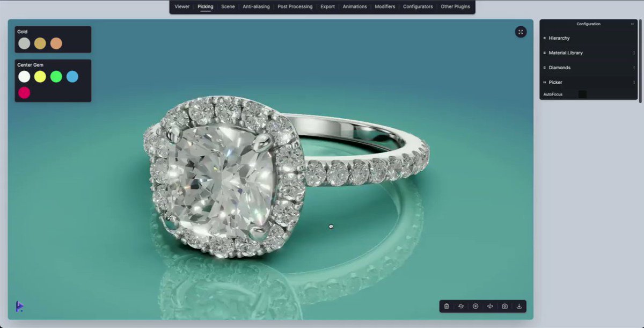The width and height of the screenshot is (644, 328).
Task: Expand the Material Library section
Action: coord(588,53)
